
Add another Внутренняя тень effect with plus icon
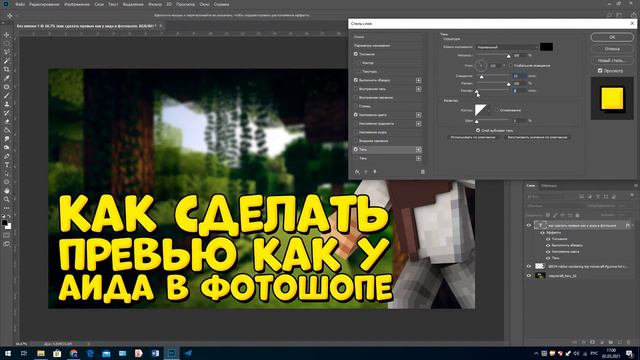tap(418, 89)
